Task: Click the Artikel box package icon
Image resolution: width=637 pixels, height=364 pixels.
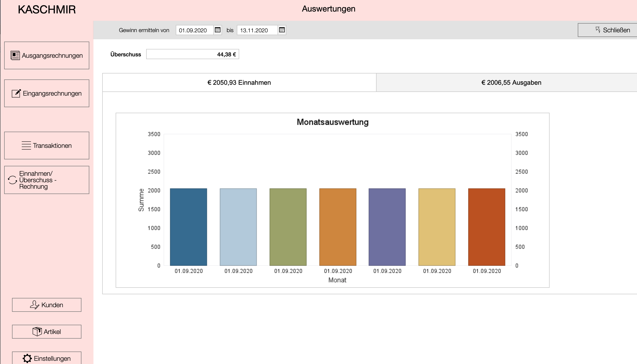Action: click(x=37, y=331)
